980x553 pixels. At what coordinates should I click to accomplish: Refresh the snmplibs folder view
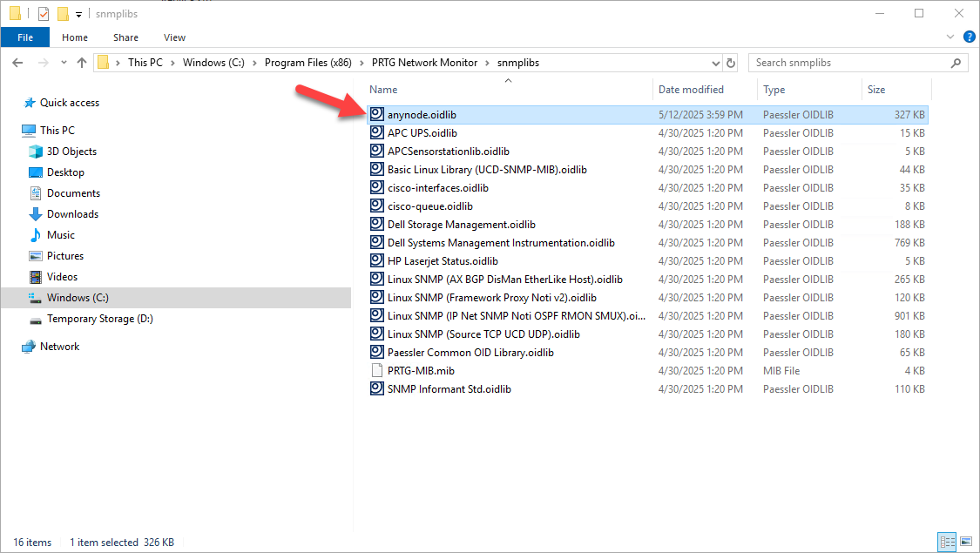(x=731, y=62)
